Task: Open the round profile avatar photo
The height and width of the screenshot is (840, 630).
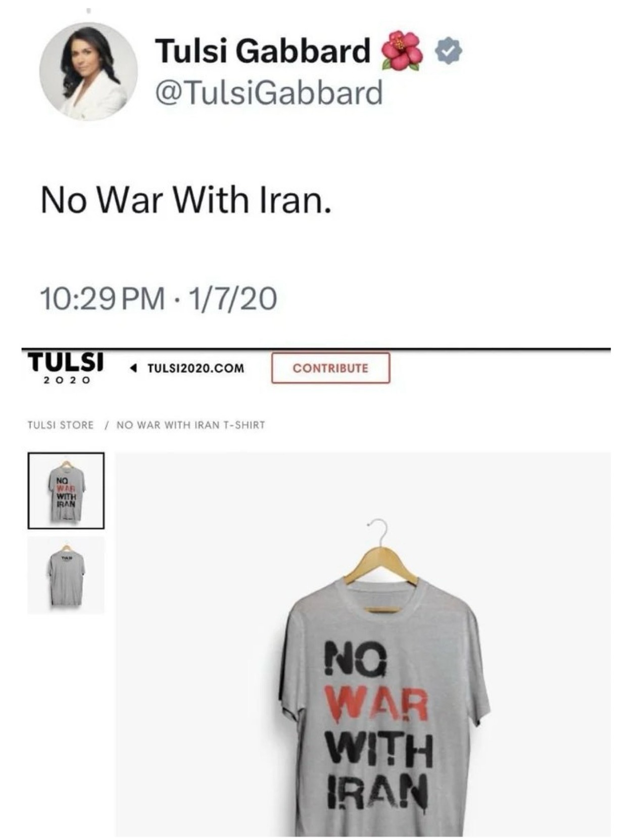Action: coord(88,71)
